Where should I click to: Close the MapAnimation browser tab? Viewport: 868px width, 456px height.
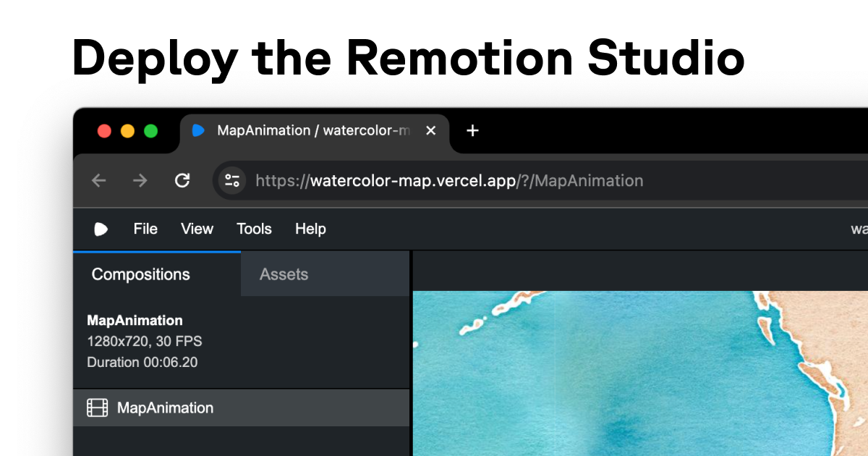point(430,131)
